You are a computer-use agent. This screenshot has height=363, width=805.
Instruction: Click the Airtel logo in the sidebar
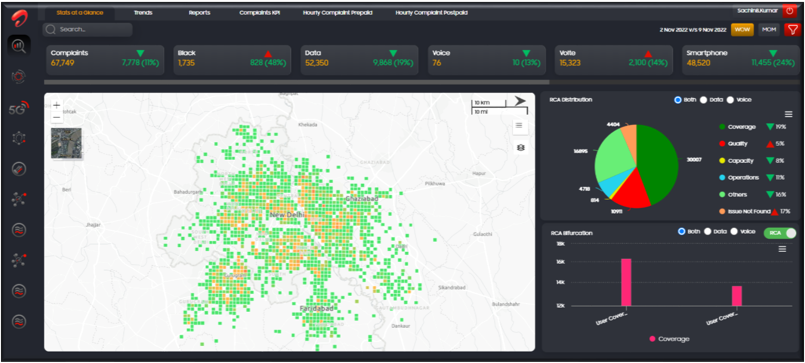coord(20,17)
